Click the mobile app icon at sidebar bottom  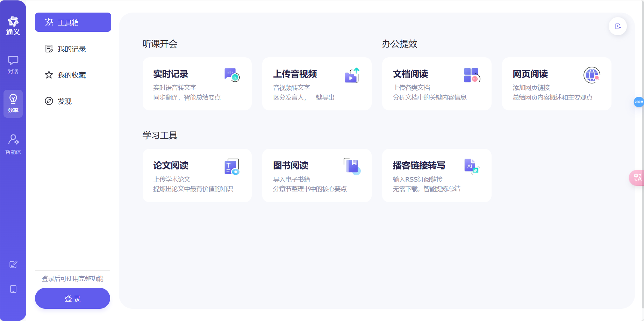pyautogui.click(x=13, y=289)
